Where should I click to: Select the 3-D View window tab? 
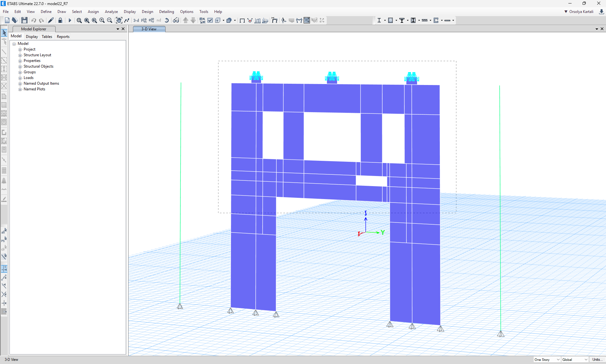(149, 29)
